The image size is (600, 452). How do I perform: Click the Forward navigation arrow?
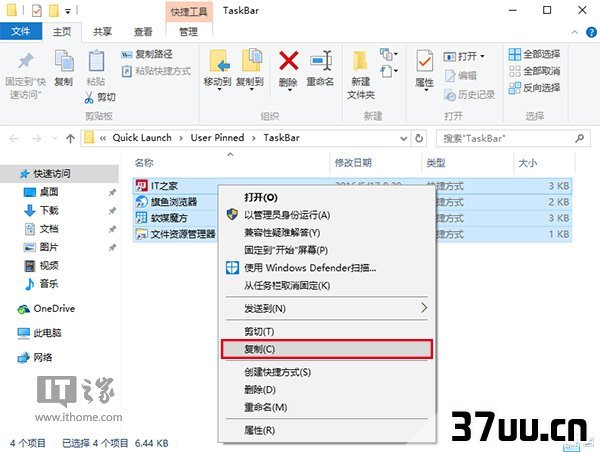37,138
